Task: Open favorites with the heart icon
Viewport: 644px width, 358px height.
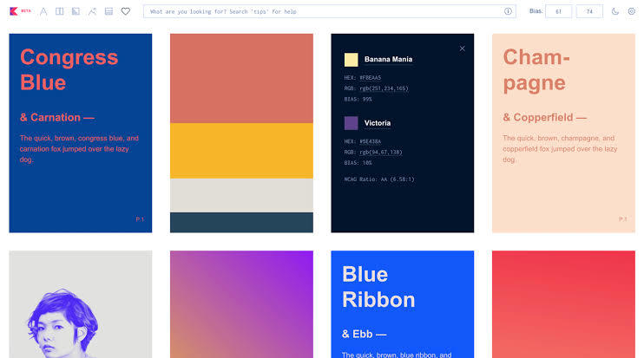Action: click(125, 11)
